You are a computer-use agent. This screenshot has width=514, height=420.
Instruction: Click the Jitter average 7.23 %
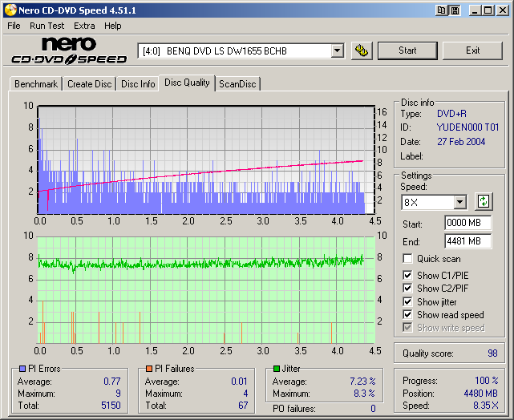[x=362, y=382]
